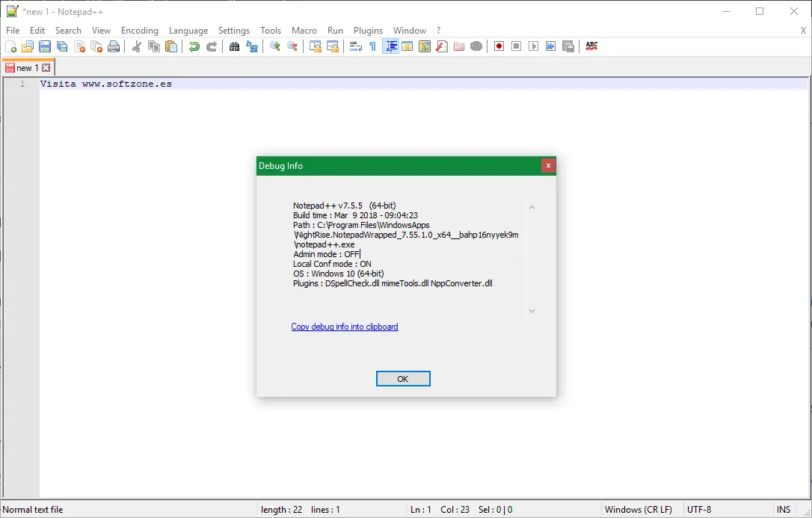Open the Language menu
The image size is (812, 518).
[188, 31]
